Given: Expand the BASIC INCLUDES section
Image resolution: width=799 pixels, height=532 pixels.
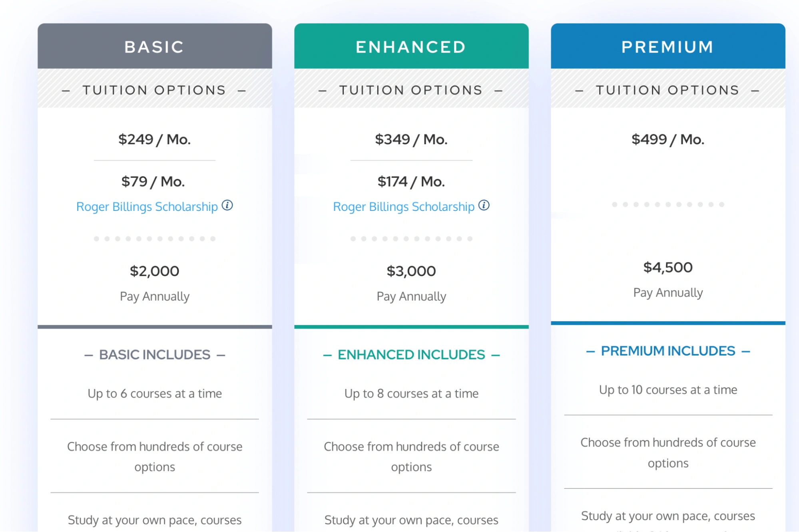Looking at the screenshot, I should pyautogui.click(x=155, y=354).
